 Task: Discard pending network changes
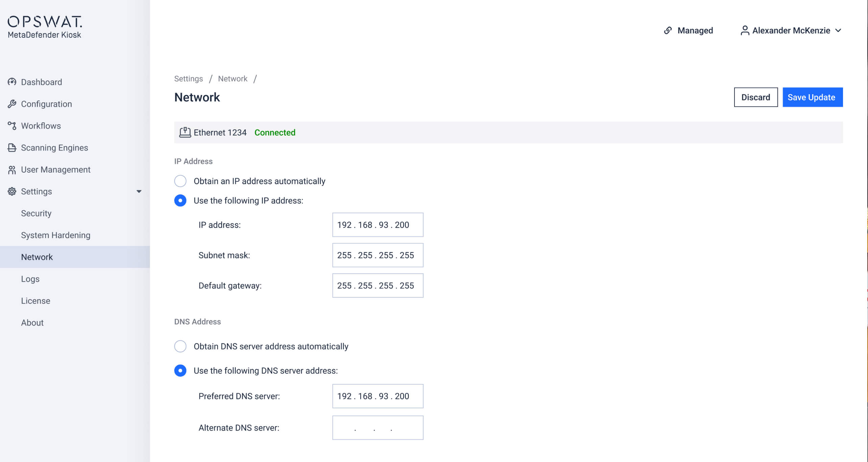(756, 97)
